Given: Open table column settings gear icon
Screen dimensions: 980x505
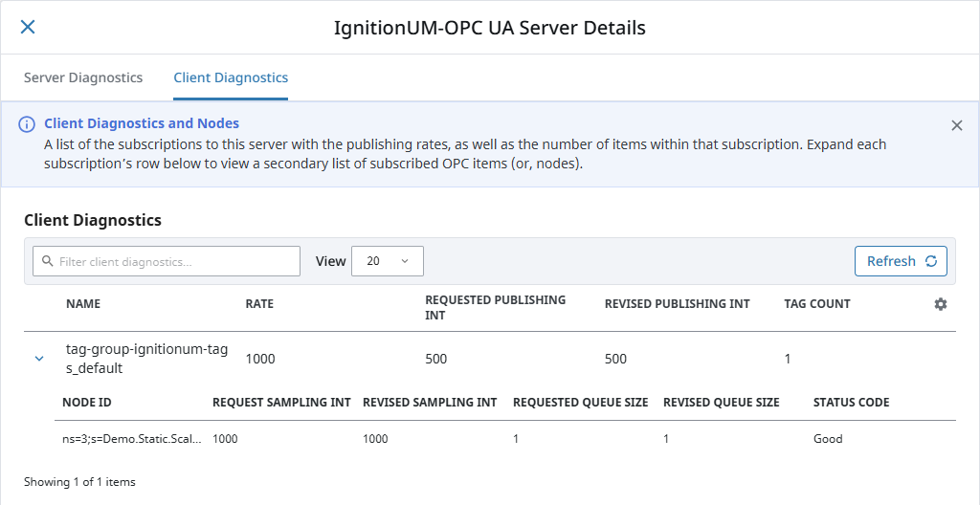Looking at the screenshot, I should click(x=941, y=304).
